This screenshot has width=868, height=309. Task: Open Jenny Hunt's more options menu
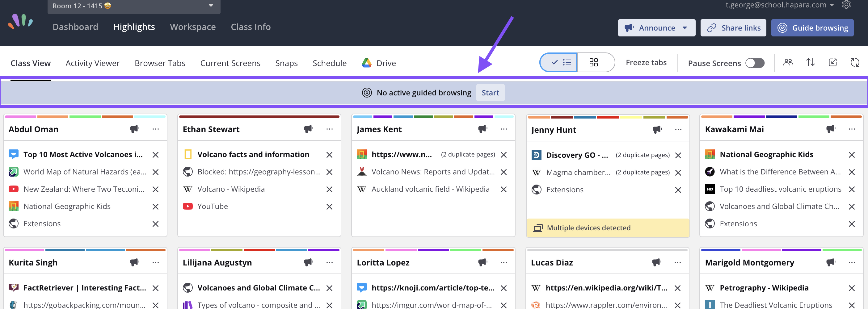click(x=678, y=130)
